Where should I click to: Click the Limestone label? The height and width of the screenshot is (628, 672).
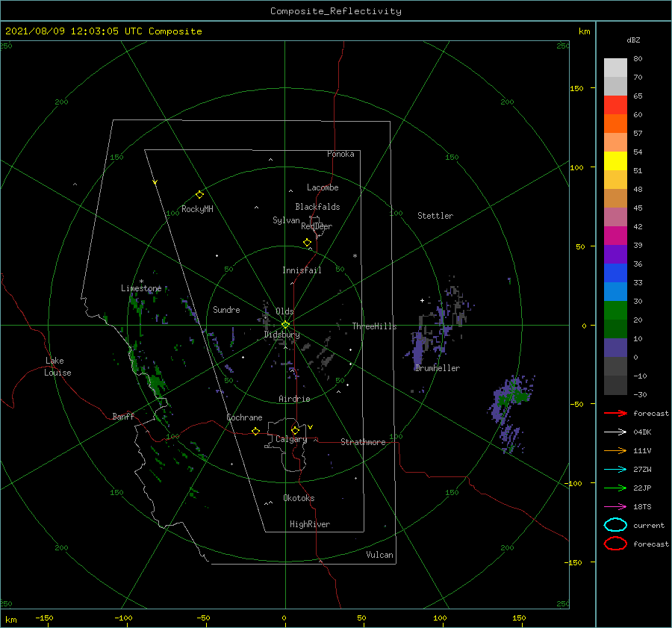tap(141, 288)
